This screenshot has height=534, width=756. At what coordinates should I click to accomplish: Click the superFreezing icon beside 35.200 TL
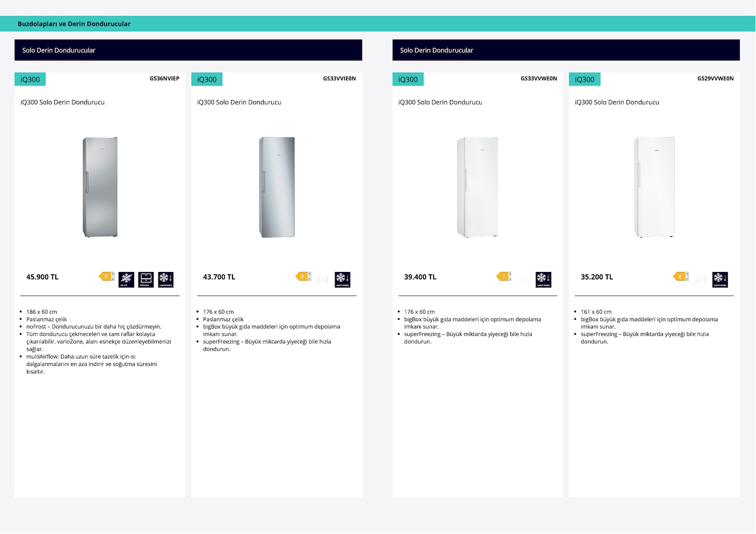click(720, 280)
